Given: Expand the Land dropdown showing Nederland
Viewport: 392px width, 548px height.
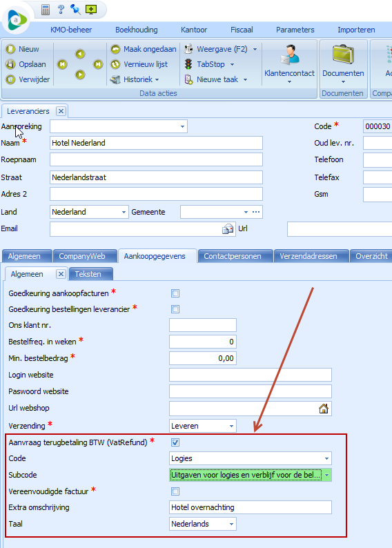Looking at the screenshot, I should click(x=124, y=212).
